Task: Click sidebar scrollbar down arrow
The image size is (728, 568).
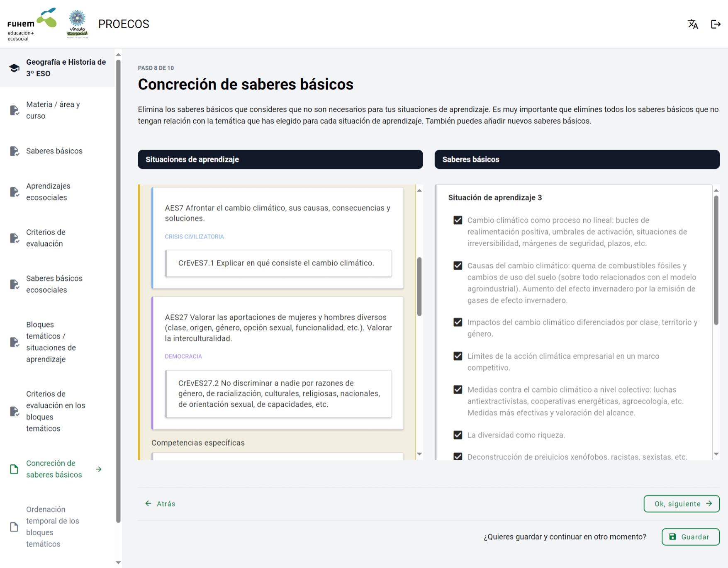Action: coord(118,563)
